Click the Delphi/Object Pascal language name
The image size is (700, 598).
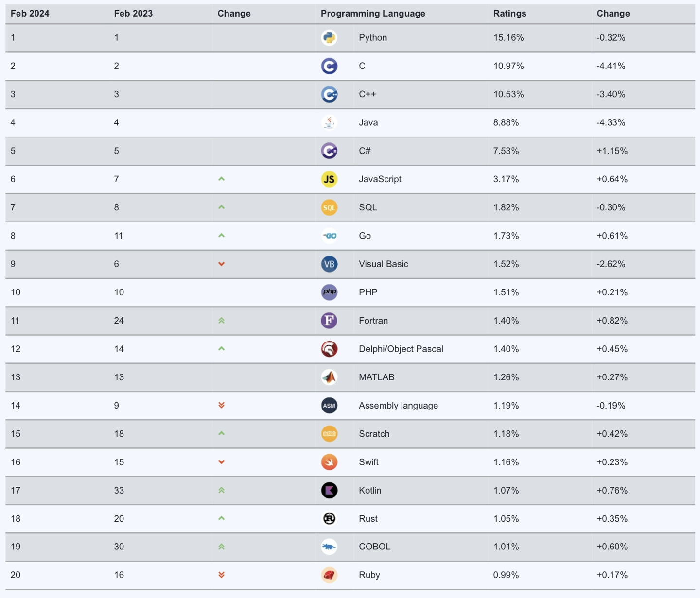tap(401, 349)
